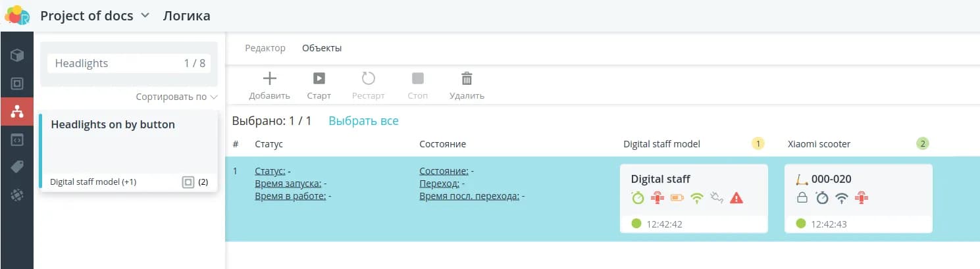Click the Состояние column header
Image resolution: width=980 pixels, height=269 pixels.
[442, 144]
